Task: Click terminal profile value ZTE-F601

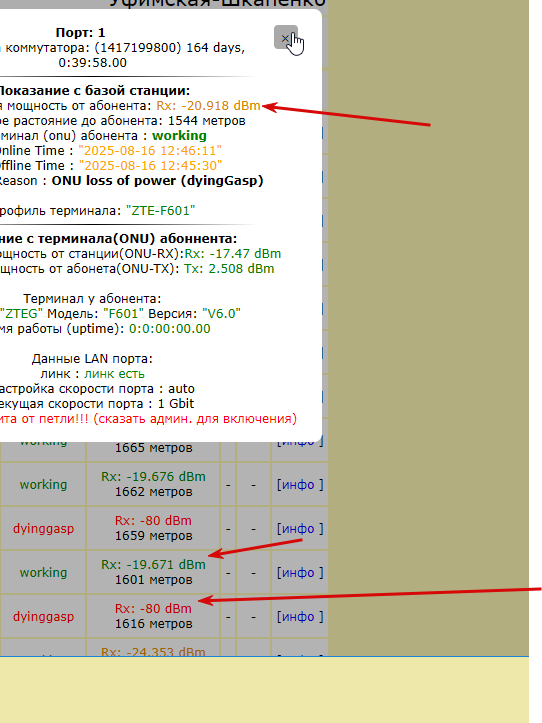Action: click(161, 211)
